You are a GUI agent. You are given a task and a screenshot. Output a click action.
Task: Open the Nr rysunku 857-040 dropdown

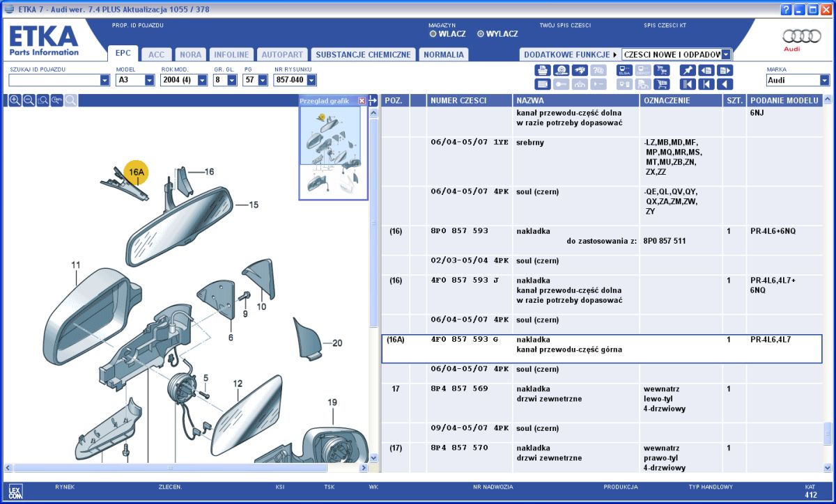tap(311, 80)
